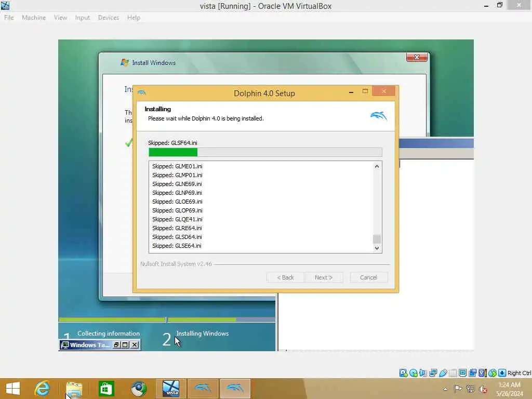Image resolution: width=532 pixels, height=399 pixels.
Task: Maximize the minimized Windows Ta... window
Action: click(x=125, y=345)
